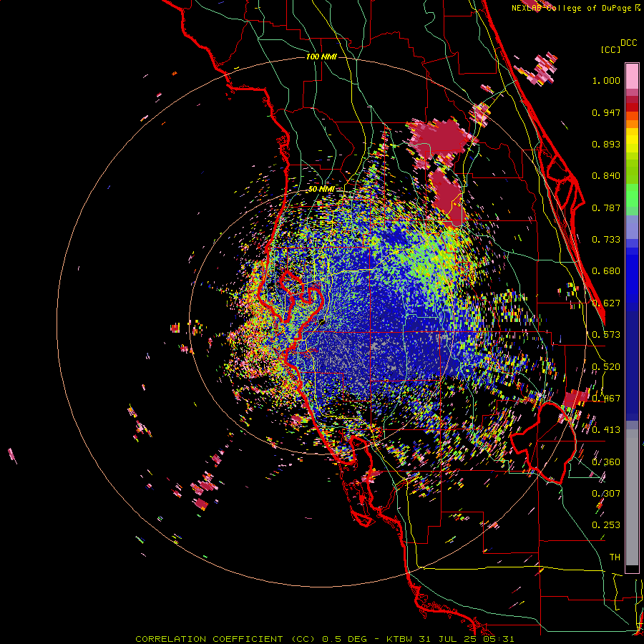
Task: Click the 0.413 scale value
Action: click(606, 430)
